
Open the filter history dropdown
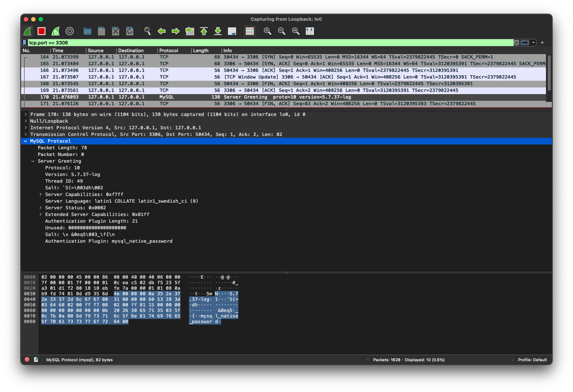pos(533,43)
